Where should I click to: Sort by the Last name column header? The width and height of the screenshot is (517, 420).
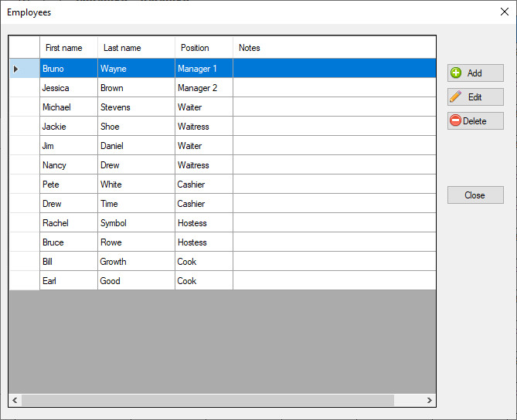pyautogui.click(x=136, y=48)
